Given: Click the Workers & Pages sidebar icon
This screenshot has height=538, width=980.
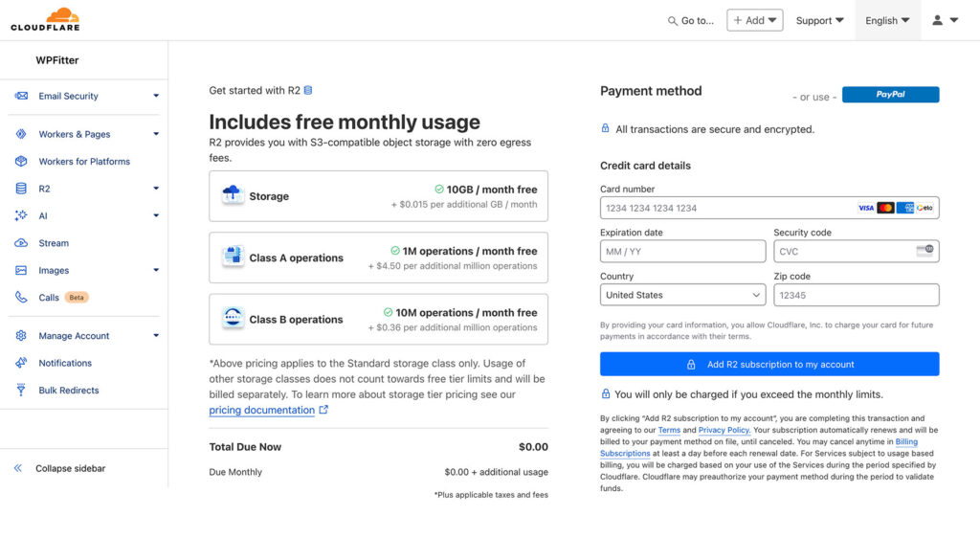Looking at the screenshot, I should pos(21,135).
